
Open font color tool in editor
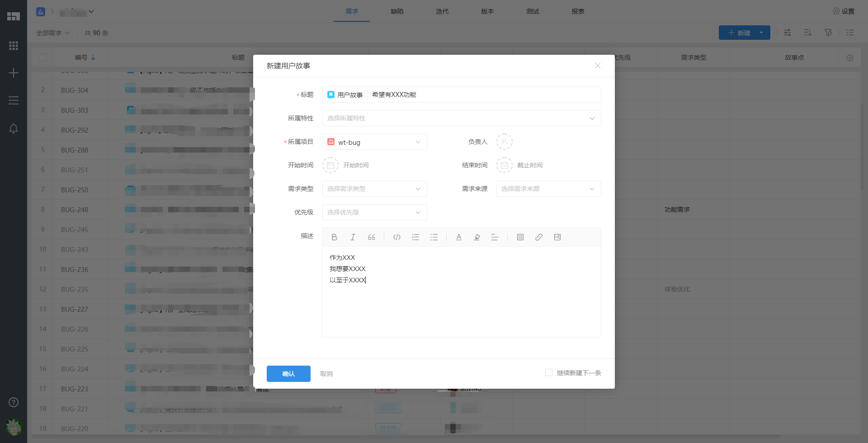pos(459,237)
